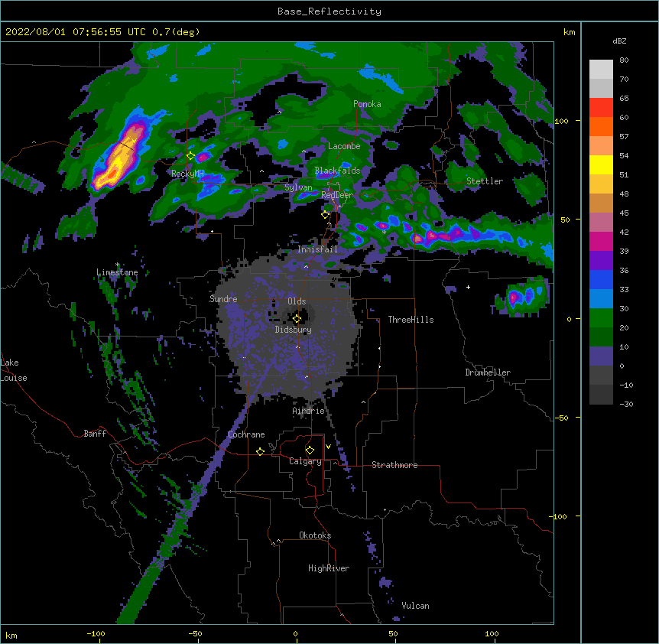This screenshot has height=644, width=659.
Task: Select the Strathmore label
Action: click(x=394, y=465)
